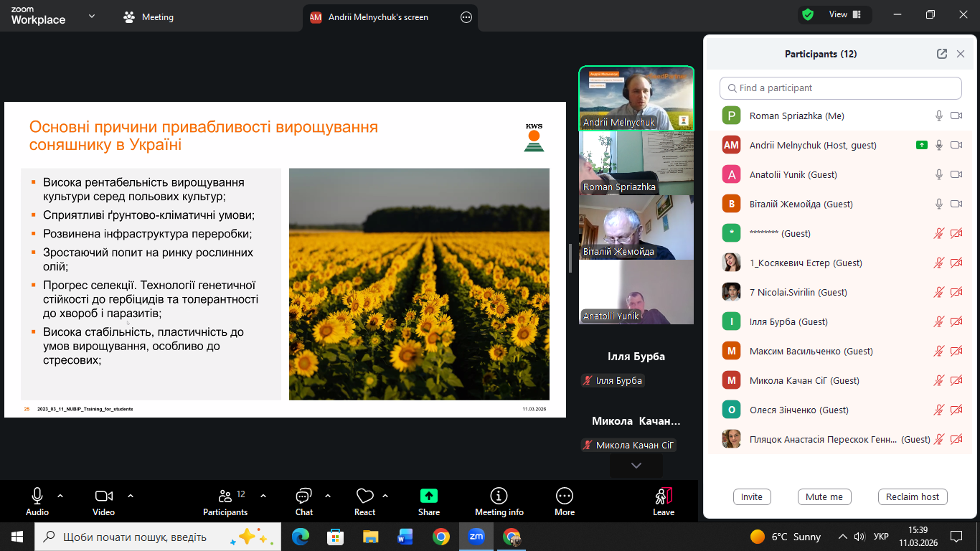Toggle the Audio microphone mute
The height and width of the screenshot is (551, 980).
coord(37,496)
